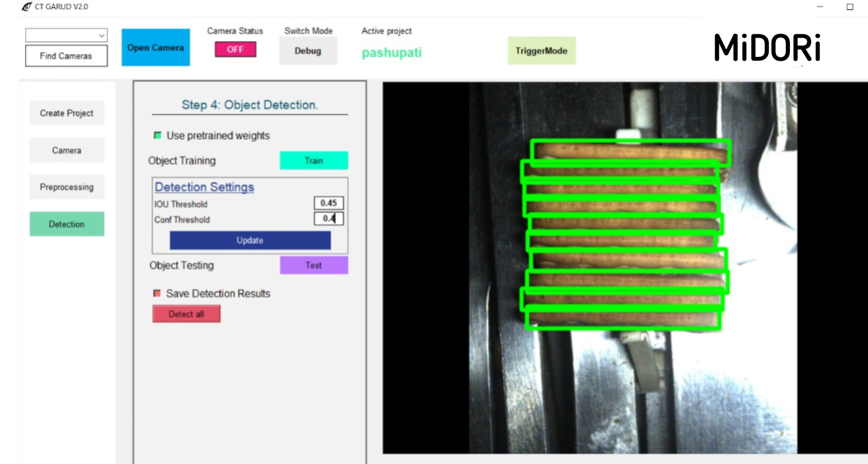Enable the Use pretrained weights checkbox
Image resolution: width=868 pixels, height=464 pixels.
point(157,136)
